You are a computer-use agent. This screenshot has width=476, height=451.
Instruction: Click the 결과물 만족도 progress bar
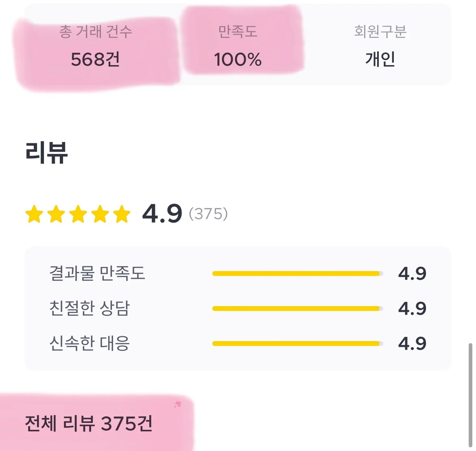point(297,274)
